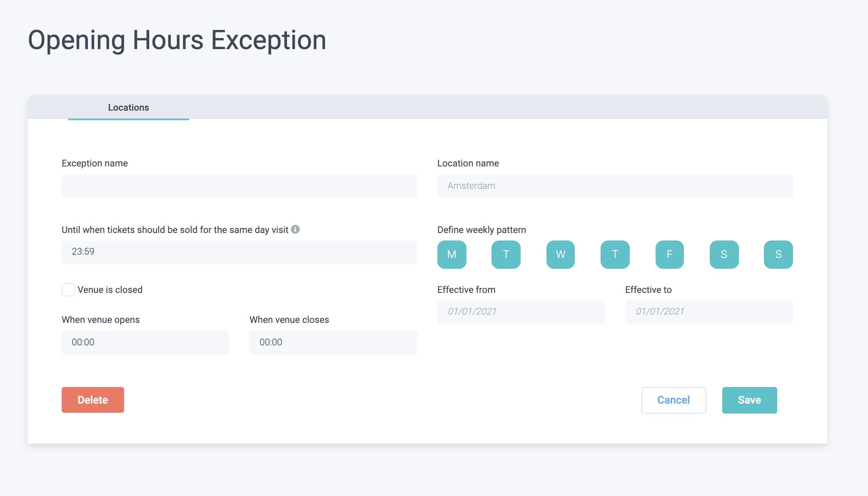Check the Venue is closed checkbox
Screen dimensions: 868x496
pos(68,290)
